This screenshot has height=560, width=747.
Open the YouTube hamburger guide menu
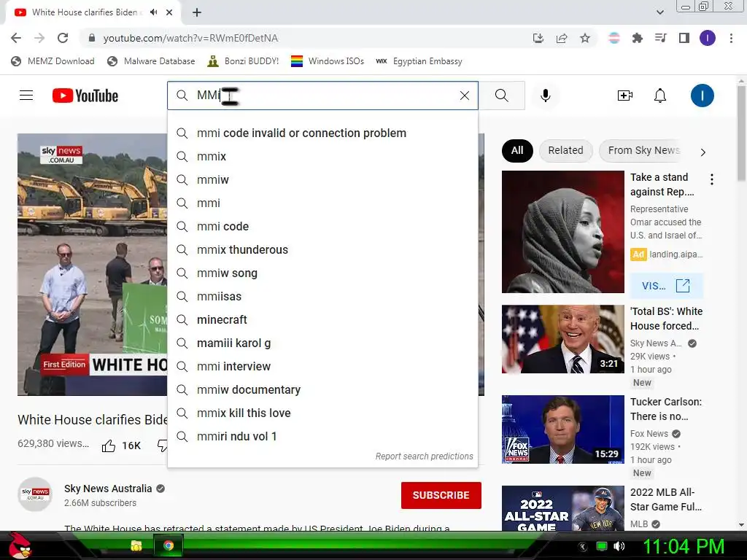[26, 96]
